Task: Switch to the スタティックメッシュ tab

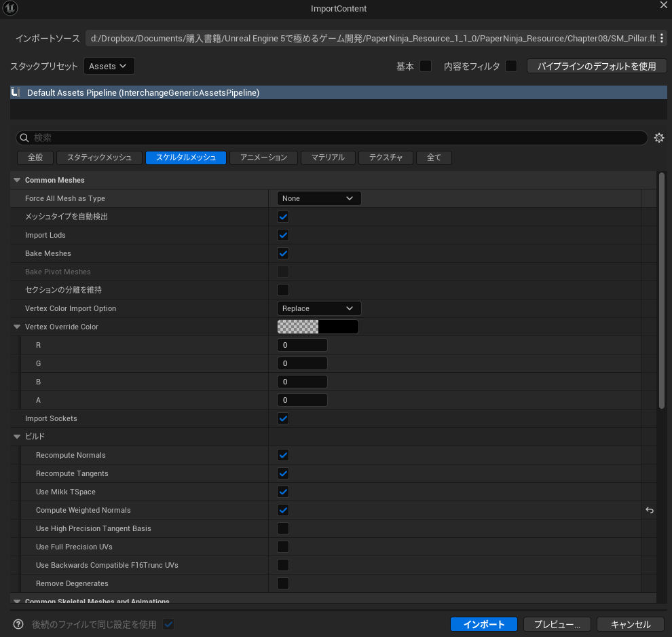Action: click(100, 158)
